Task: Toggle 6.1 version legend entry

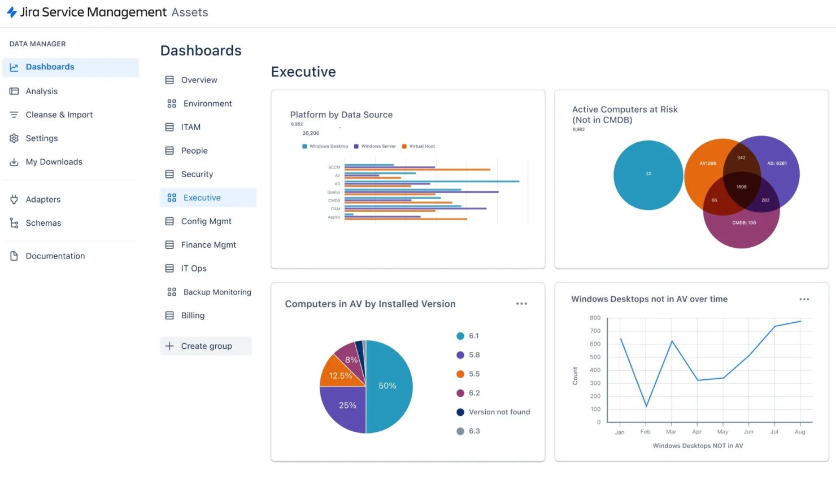Action: (x=468, y=336)
